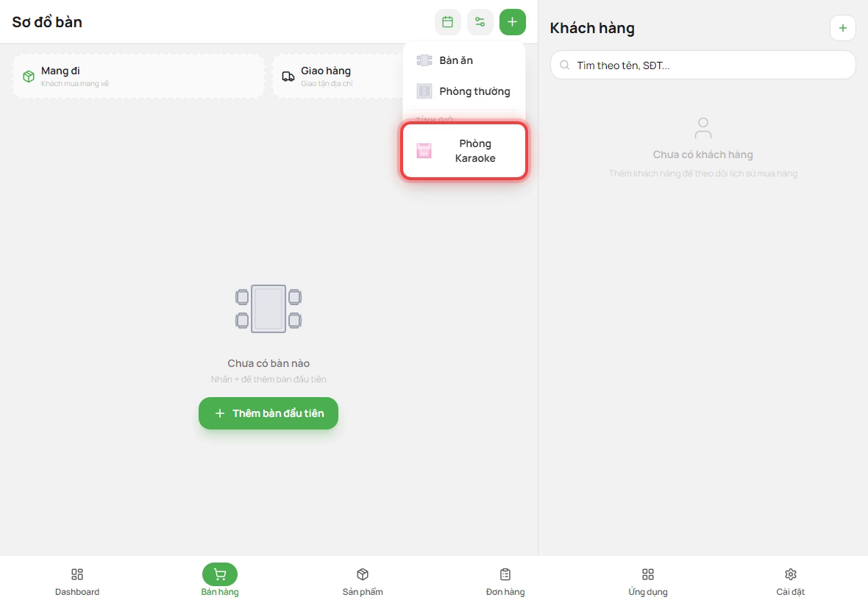
Task: Click the Sơ đồ bàn title
Action: click(47, 22)
